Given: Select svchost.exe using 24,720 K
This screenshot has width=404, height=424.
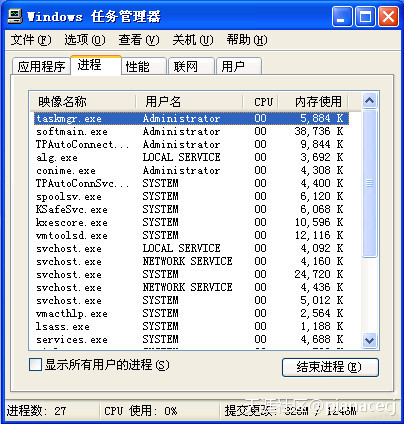Looking at the screenshot, I should click(x=191, y=275).
